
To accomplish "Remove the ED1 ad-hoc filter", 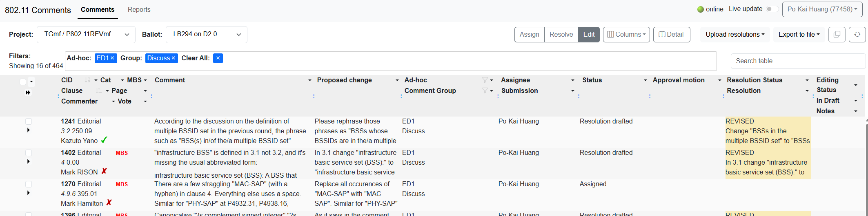I will pos(112,58).
